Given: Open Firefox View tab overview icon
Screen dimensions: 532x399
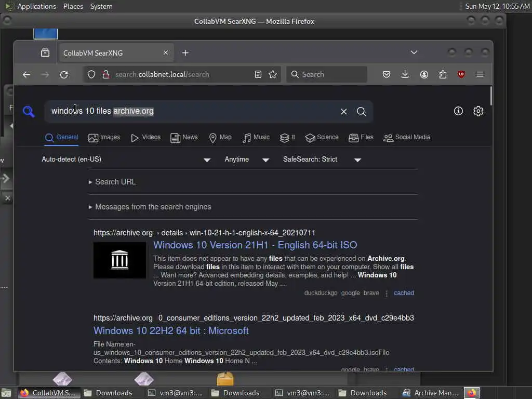Looking at the screenshot, I should 45,52.
